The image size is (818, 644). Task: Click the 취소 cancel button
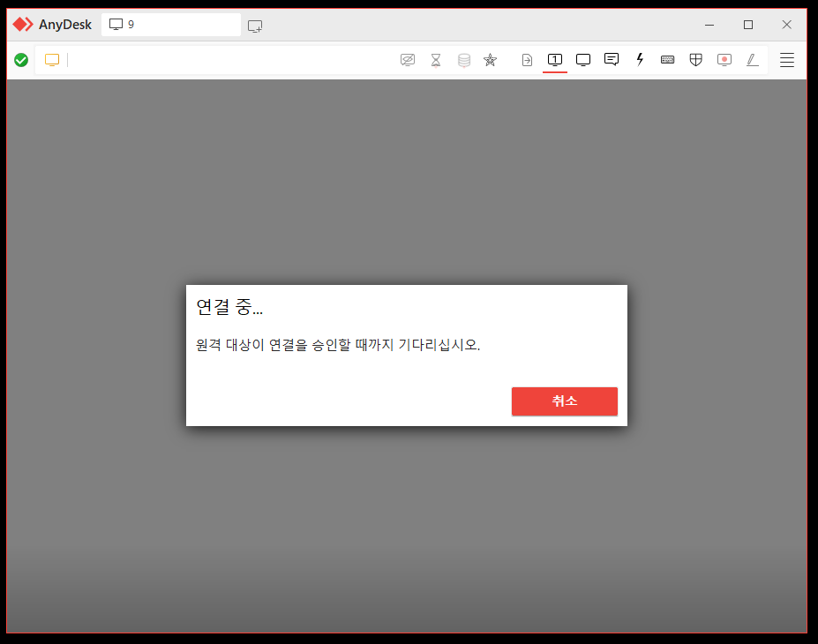point(565,401)
